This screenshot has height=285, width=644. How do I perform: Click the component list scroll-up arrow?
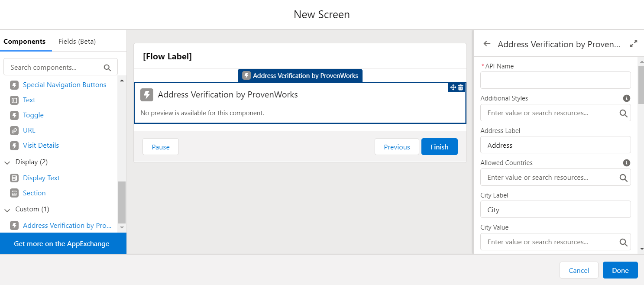pyautogui.click(x=122, y=81)
